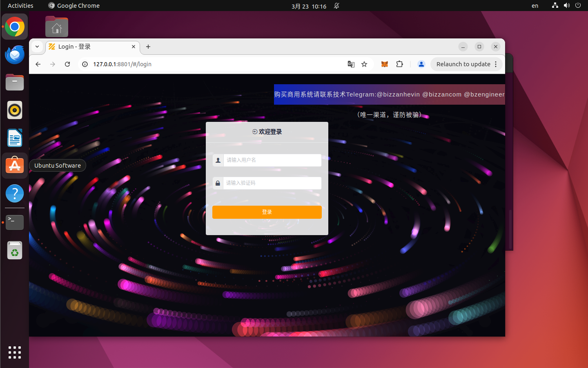Launch Thunderbird Mail from the dock

click(x=15, y=55)
